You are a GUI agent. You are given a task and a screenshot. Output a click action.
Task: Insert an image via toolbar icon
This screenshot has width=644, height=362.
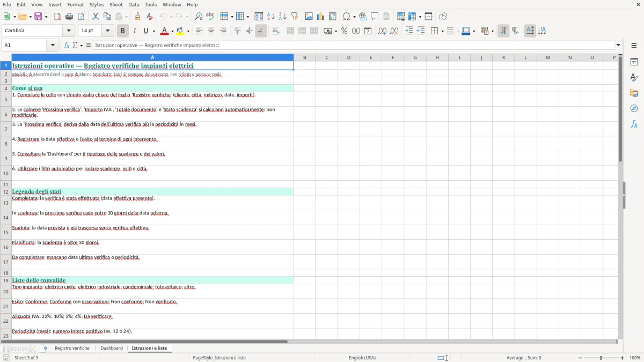click(309, 17)
